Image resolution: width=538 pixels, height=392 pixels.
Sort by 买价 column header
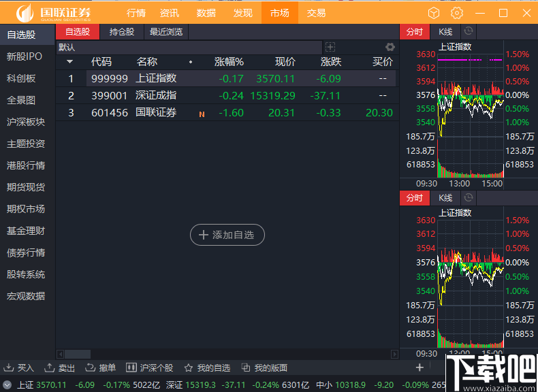[x=383, y=62]
